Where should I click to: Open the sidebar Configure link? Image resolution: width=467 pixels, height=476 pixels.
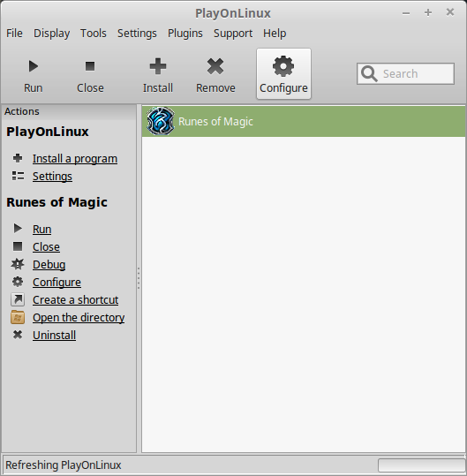click(x=56, y=282)
